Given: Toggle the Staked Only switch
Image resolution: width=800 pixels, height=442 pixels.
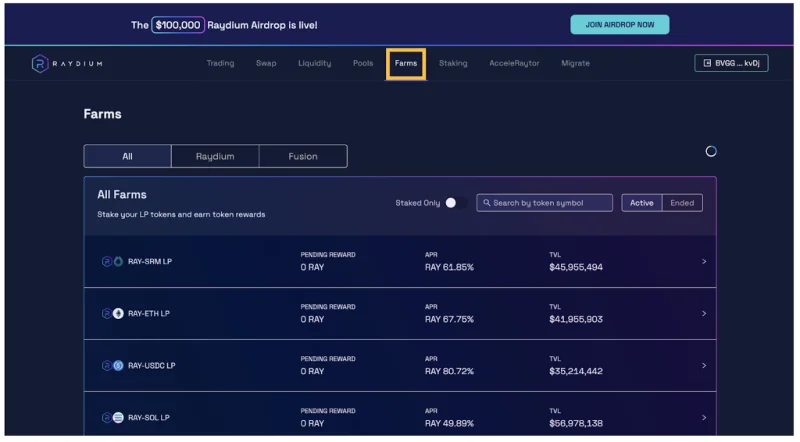Looking at the screenshot, I should 454,203.
